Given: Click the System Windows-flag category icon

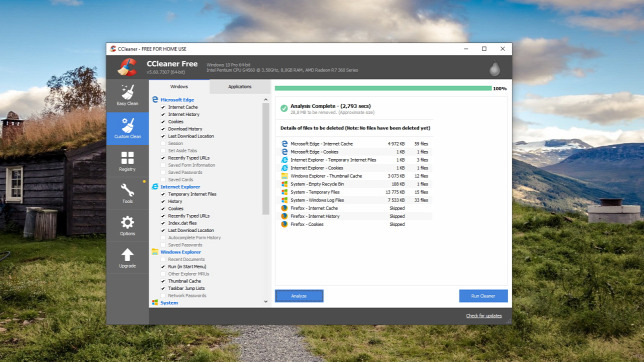Looking at the screenshot, I should pos(155,302).
